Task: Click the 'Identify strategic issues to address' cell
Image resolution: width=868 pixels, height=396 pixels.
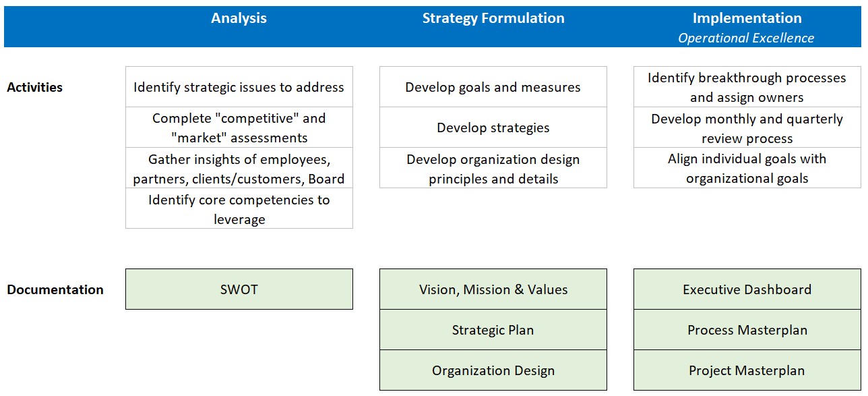Action: pos(239,87)
